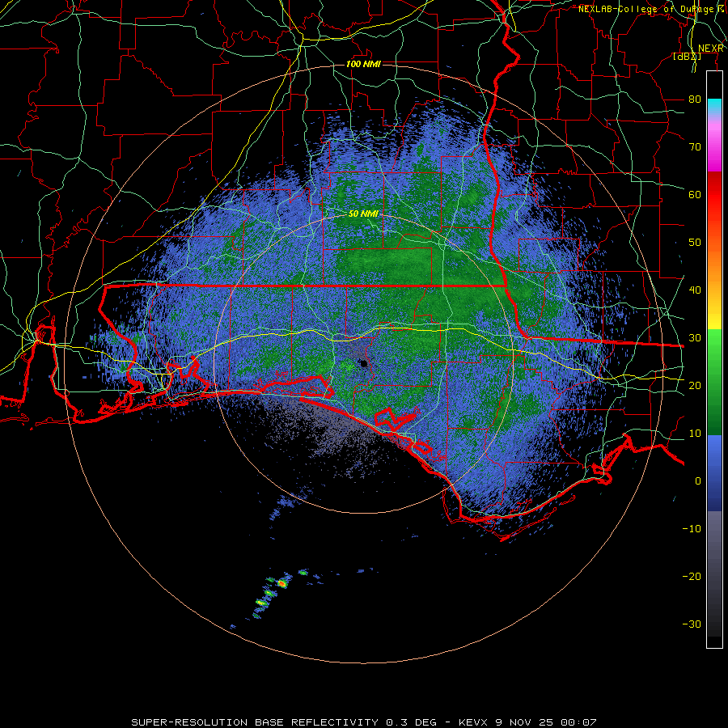Click the 10 value on the dBZ scale
This screenshot has height=728, width=728.
[x=695, y=434]
